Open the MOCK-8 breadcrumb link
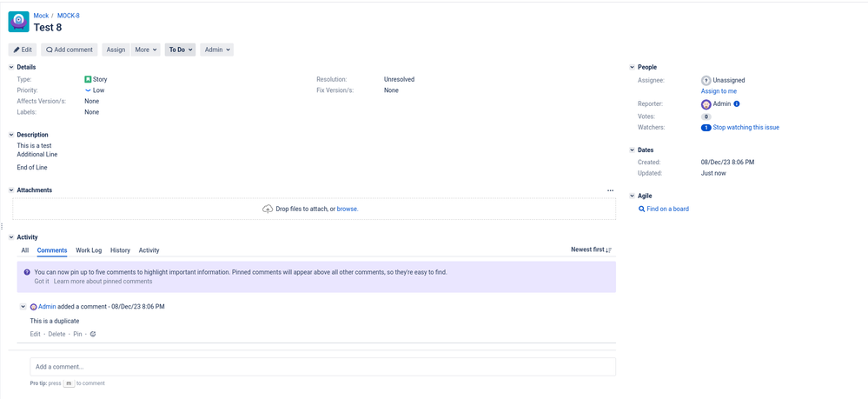Image resolution: width=868 pixels, height=399 pixels. point(68,16)
